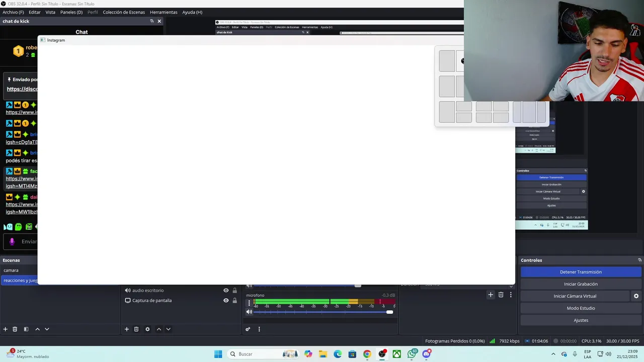Click CPU: 3.1% status bar entry
The width and height of the screenshot is (644, 362).
click(591, 341)
